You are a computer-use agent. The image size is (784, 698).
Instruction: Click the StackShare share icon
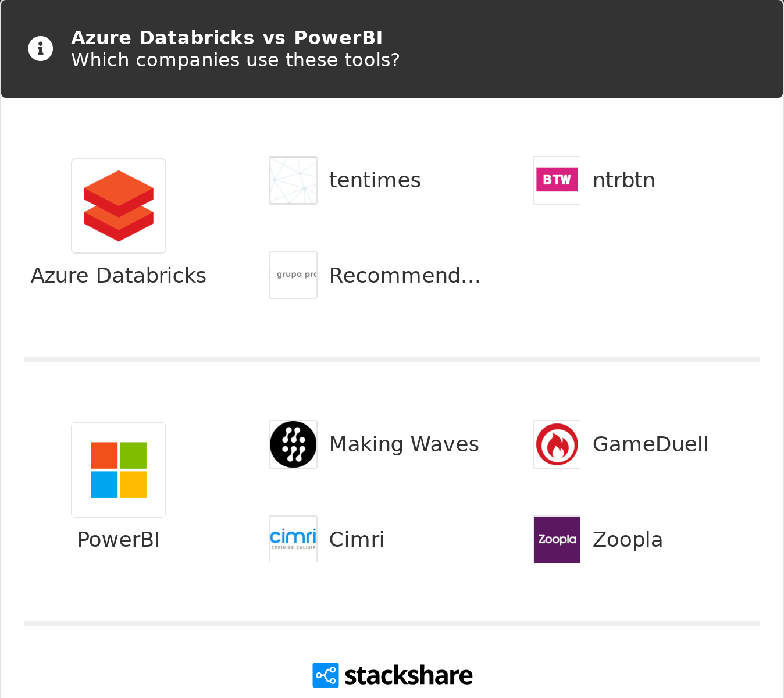coord(326,675)
